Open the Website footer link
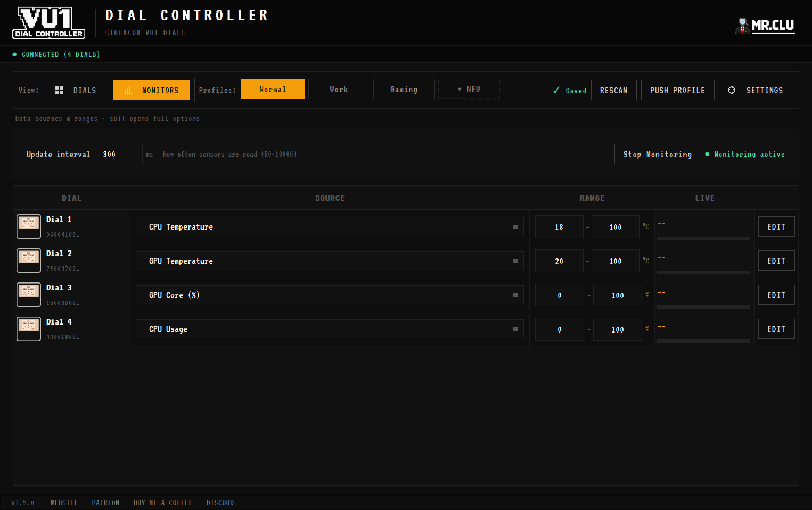The image size is (812, 510). coord(64,503)
